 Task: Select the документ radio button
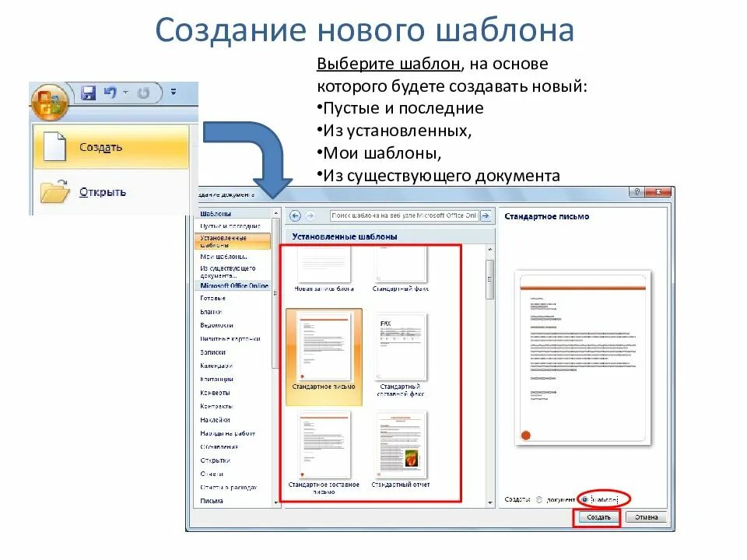pyautogui.click(x=539, y=499)
